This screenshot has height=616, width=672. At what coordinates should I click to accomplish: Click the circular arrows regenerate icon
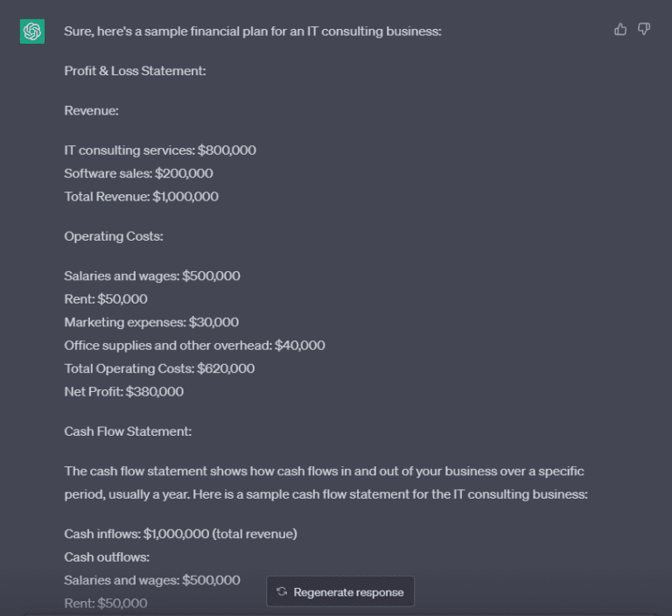282,592
